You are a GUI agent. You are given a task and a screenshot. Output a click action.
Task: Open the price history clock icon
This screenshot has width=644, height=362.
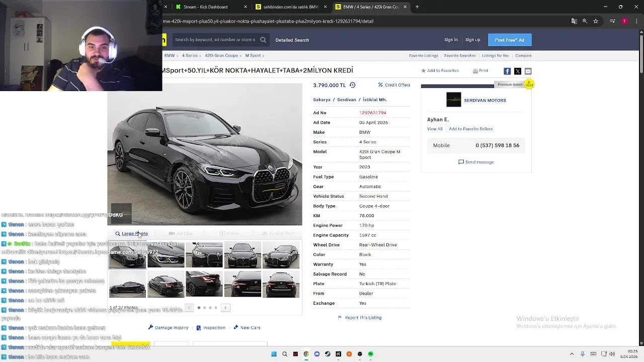pyautogui.click(x=352, y=85)
